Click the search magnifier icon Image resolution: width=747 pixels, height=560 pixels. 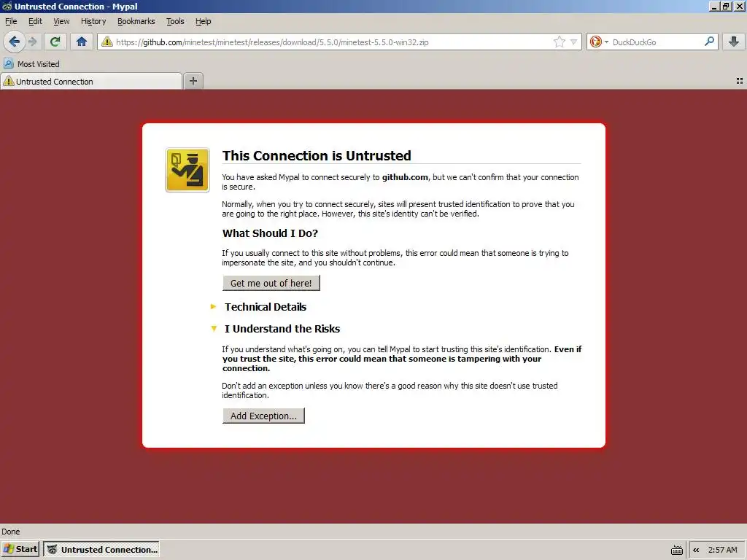[x=709, y=42]
